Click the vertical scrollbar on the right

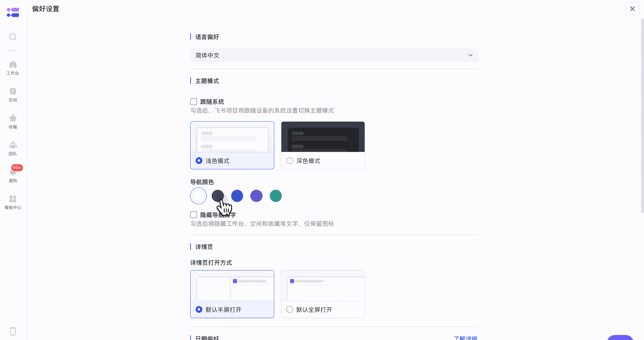(x=642, y=116)
